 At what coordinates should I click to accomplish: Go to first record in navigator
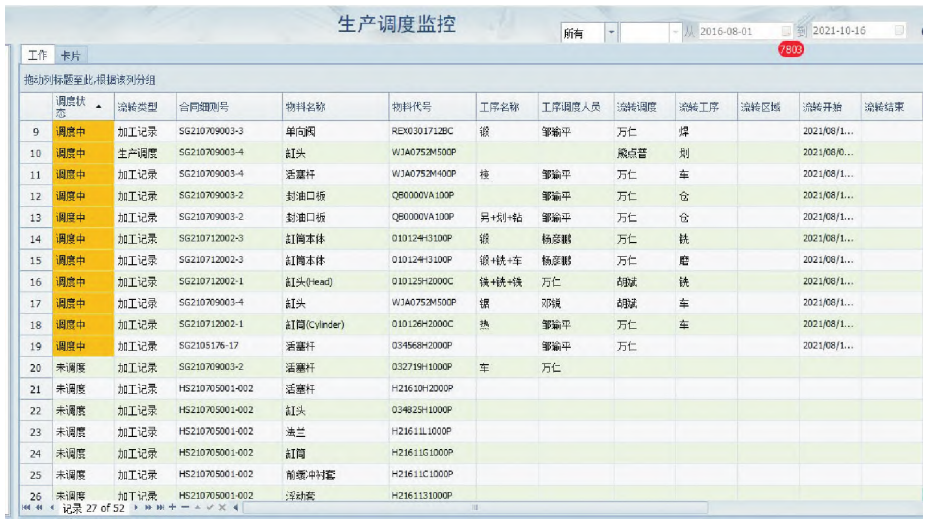tap(27, 508)
